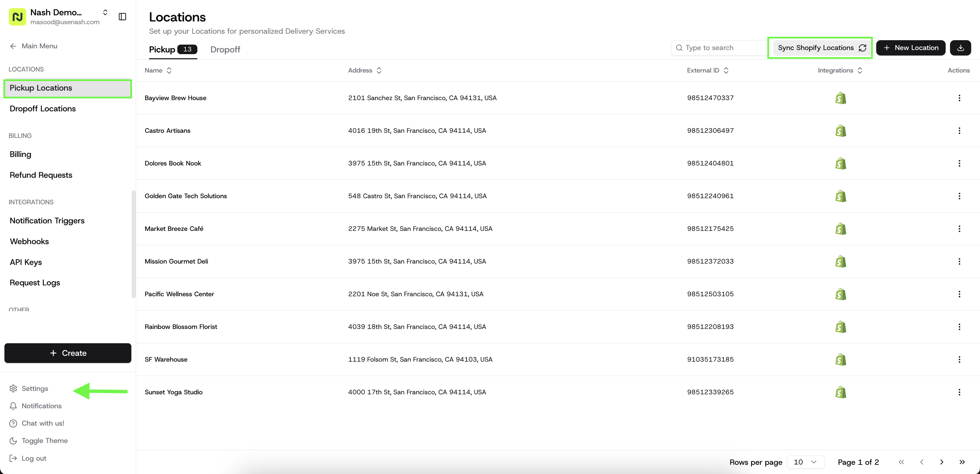Open the actions menu for Market Breeze Café
The width and height of the screenshot is (980, 474).
click(x=960, y=229)
